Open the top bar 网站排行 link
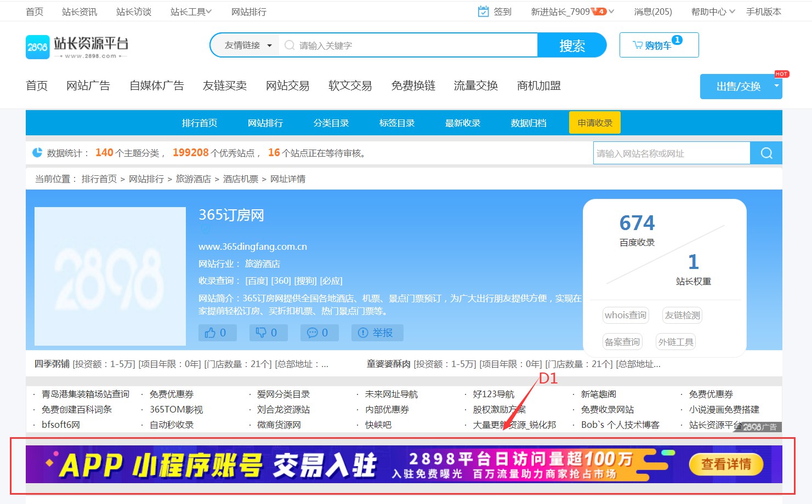The width and height of the screenshot is (812, 504). [249, 12]
